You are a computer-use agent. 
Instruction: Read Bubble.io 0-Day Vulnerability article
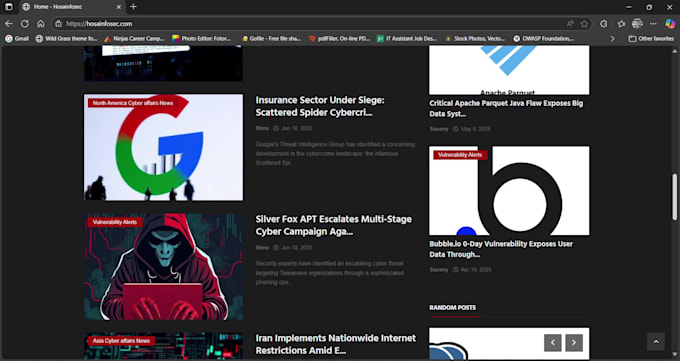click(x=501, y=249)
